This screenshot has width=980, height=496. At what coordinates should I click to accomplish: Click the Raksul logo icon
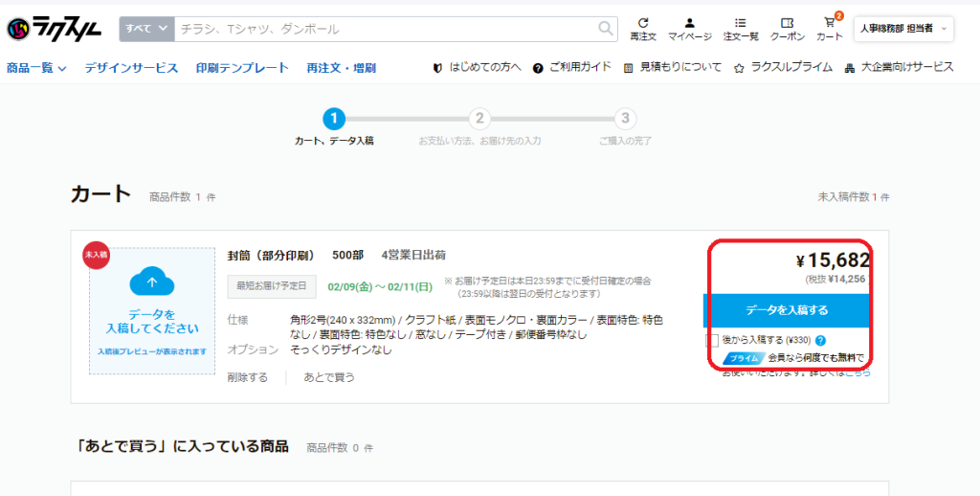tap(20, 30)
